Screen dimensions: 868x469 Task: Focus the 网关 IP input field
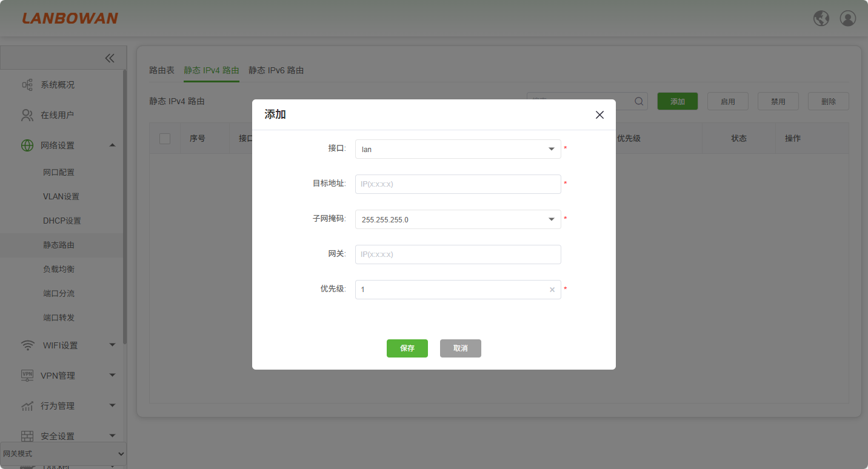click(458, 254)
